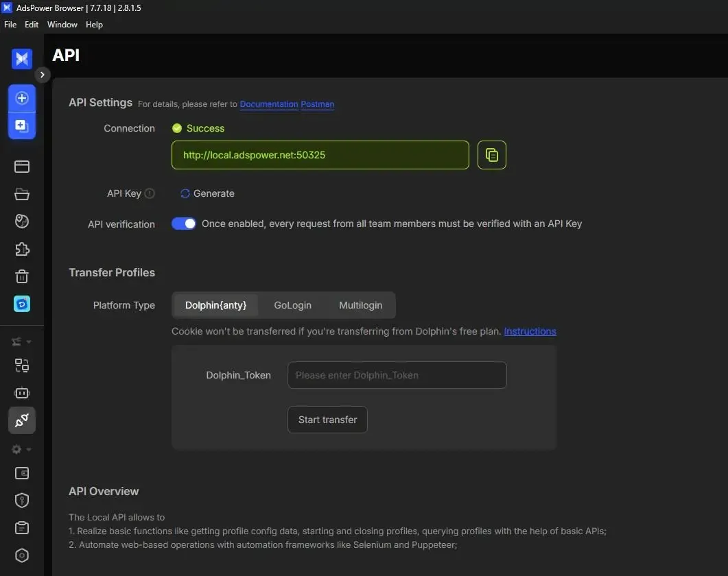The image size is (728, 576).
Task: Open the trash bin icon in sidebar
Action: click(x=22, y=276)
